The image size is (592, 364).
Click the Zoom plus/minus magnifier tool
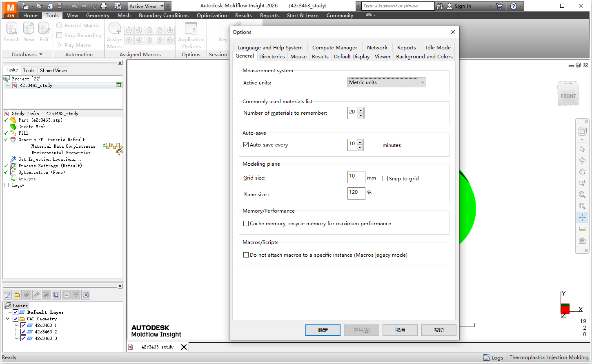(582, 183)
